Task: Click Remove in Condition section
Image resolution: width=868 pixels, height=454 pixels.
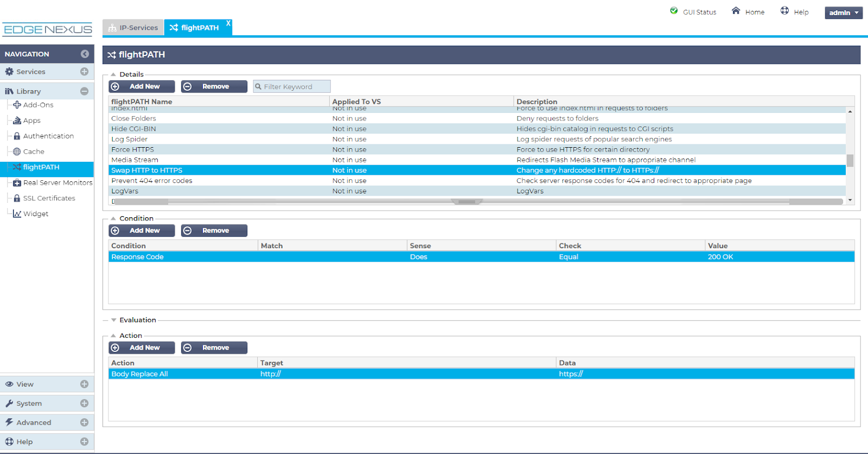Action: [x=214, y=230]
